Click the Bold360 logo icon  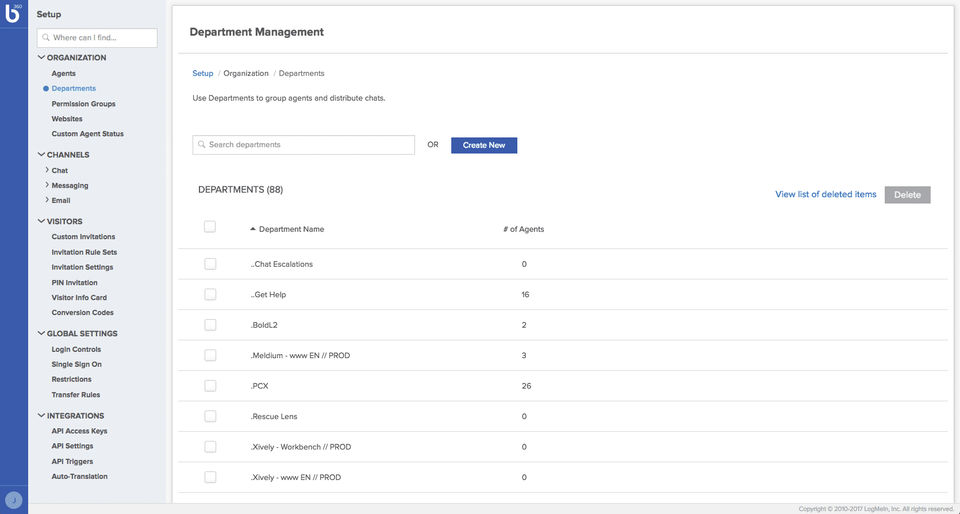(x=13, y=13)
